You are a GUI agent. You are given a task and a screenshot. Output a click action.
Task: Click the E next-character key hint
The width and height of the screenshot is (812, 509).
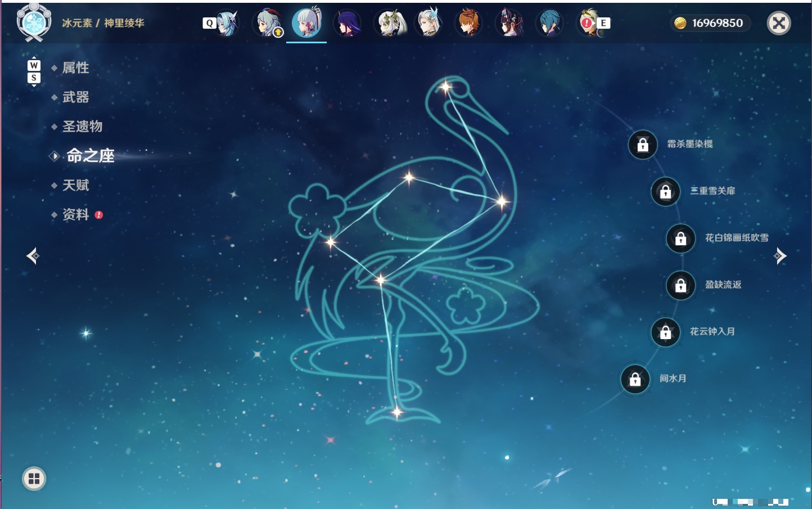pyautogui.click(x=603, y=23)
